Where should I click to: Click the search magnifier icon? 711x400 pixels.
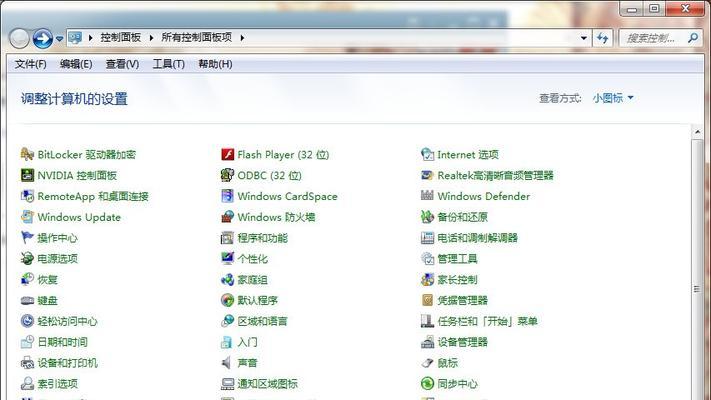coord(693,38)
